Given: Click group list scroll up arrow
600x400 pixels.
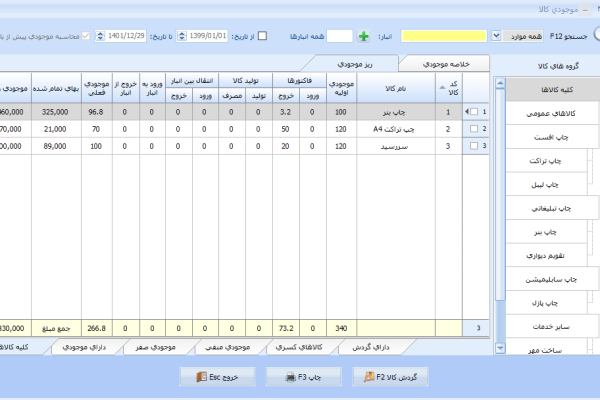Looking at the screenshot, I should pos(500,83).
